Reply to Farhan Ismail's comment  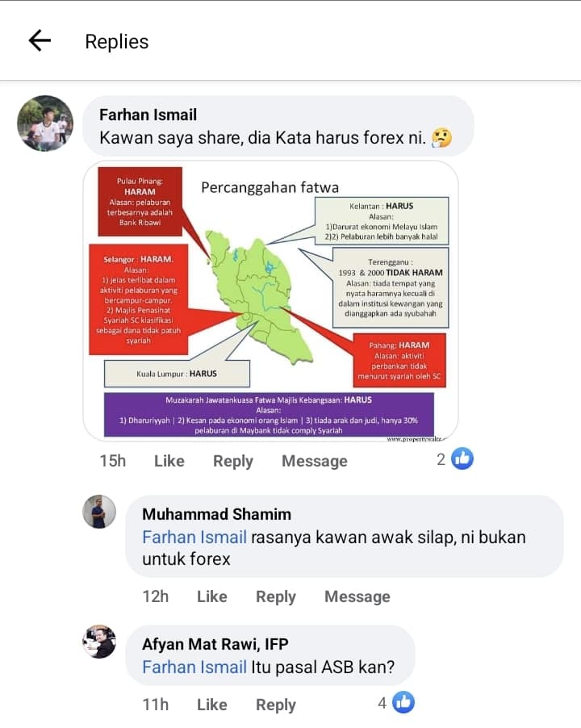tap(233, 461)
